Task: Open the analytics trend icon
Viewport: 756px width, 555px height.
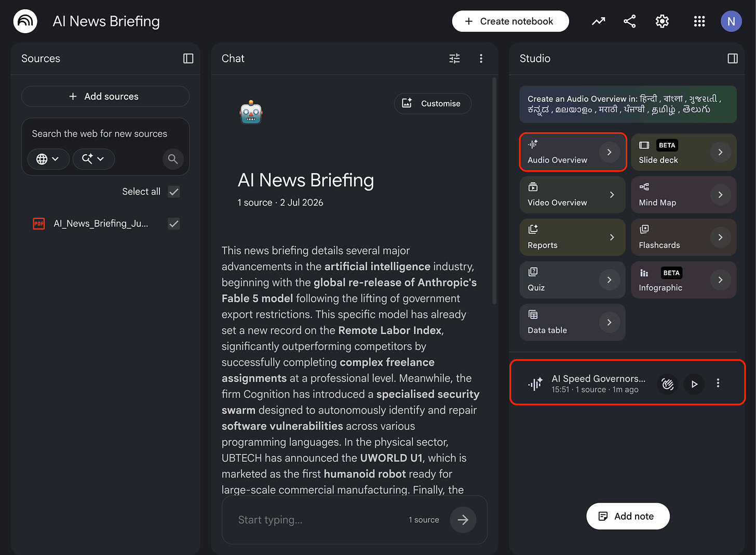Action: pos(598,21)
